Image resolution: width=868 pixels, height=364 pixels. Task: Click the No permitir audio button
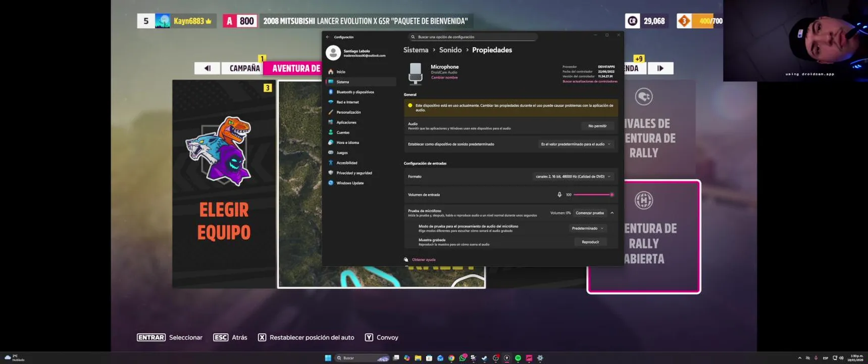point(597,126)
